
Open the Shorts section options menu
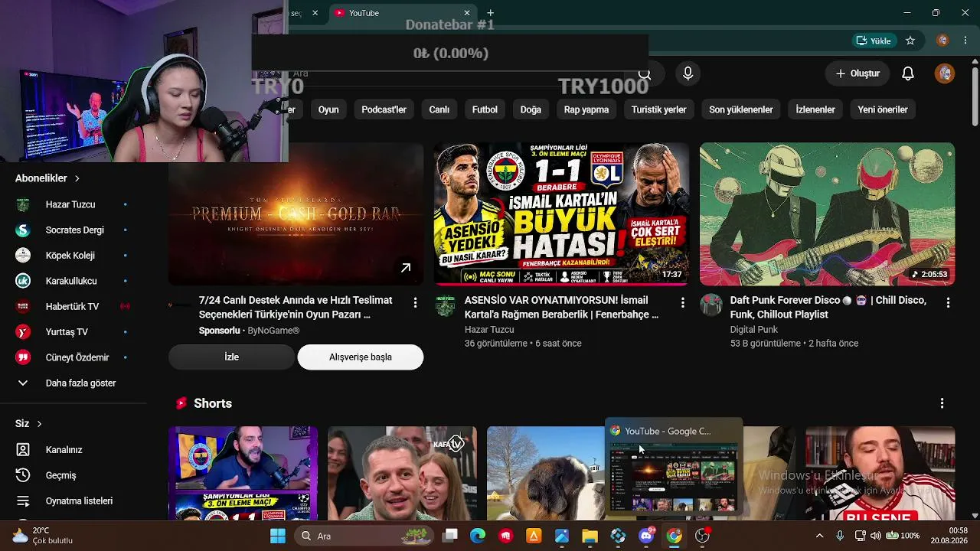point(942,403)
